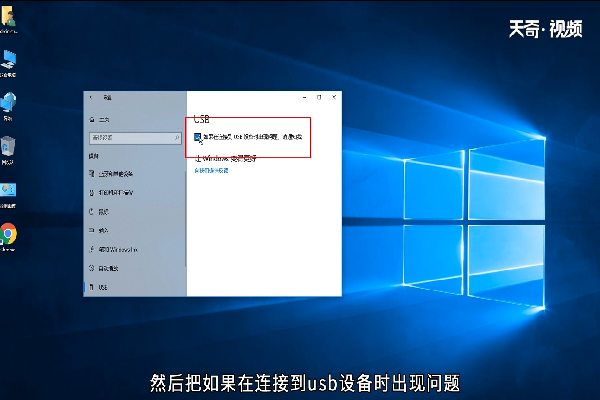
Task: Click the magnifier icon in the search box
Action: pos(177,137)
